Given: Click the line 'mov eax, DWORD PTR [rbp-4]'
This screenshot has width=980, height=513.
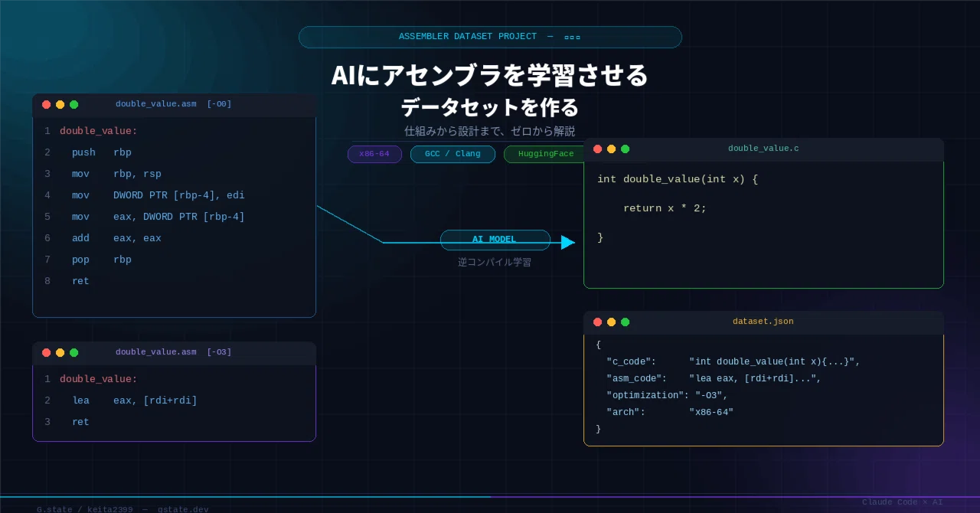Looking at the screenshot, I should [x=158, y=217].
